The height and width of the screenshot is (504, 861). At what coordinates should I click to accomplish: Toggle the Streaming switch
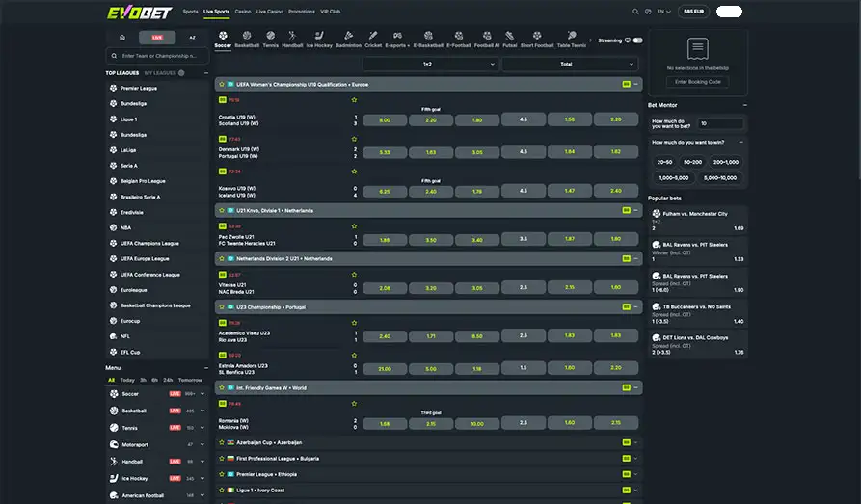[637, 40]
